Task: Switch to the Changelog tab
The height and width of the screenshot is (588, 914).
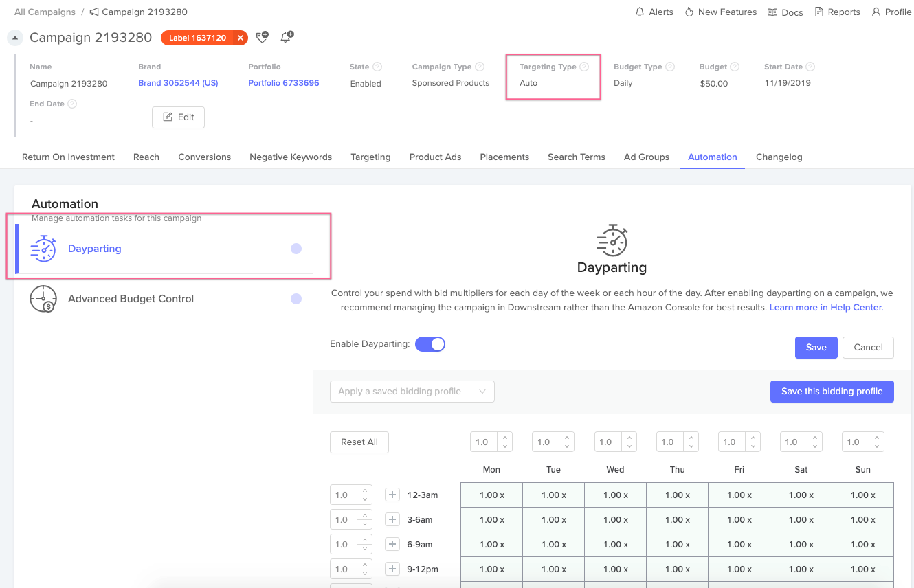Action: tap(779, 157)
